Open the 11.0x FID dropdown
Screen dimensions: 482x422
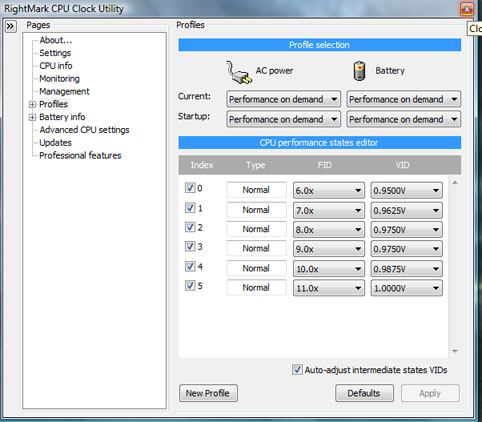pyautogui.click(x=329, y=288)
